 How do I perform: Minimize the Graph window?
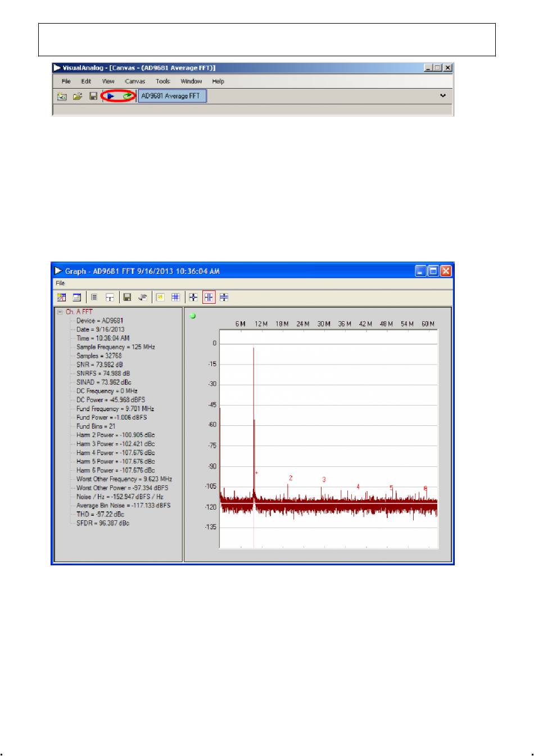point(421,271)
